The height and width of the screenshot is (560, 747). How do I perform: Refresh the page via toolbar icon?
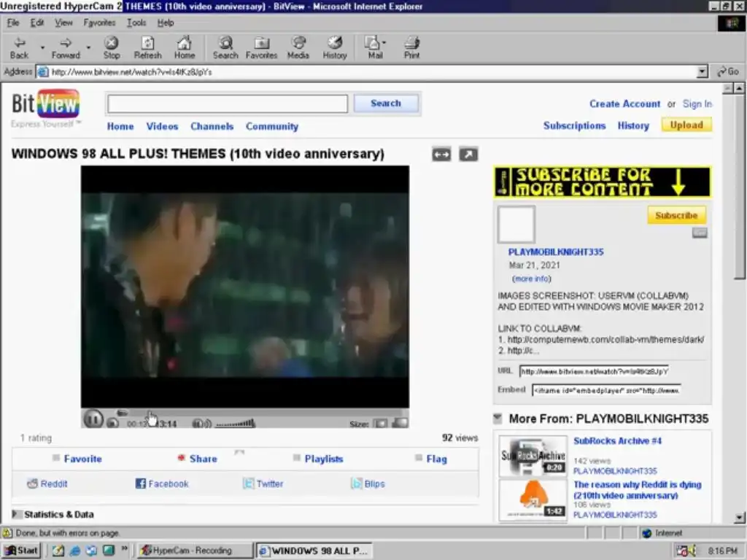pos(147,48)
